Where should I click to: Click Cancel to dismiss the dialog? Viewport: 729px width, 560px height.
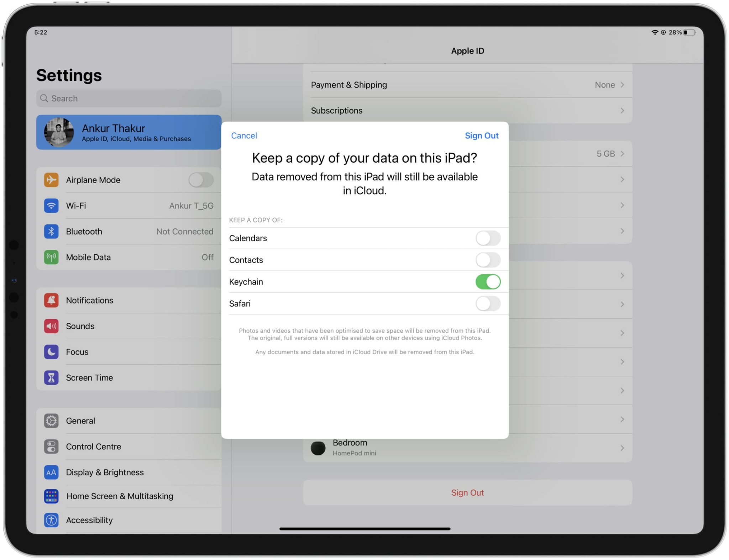click(x=243, y=135)
